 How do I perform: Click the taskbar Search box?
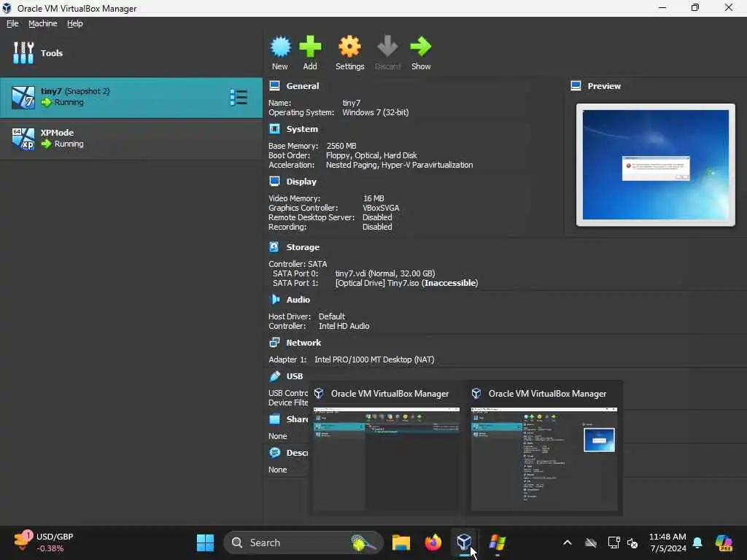tap(303, 542)
